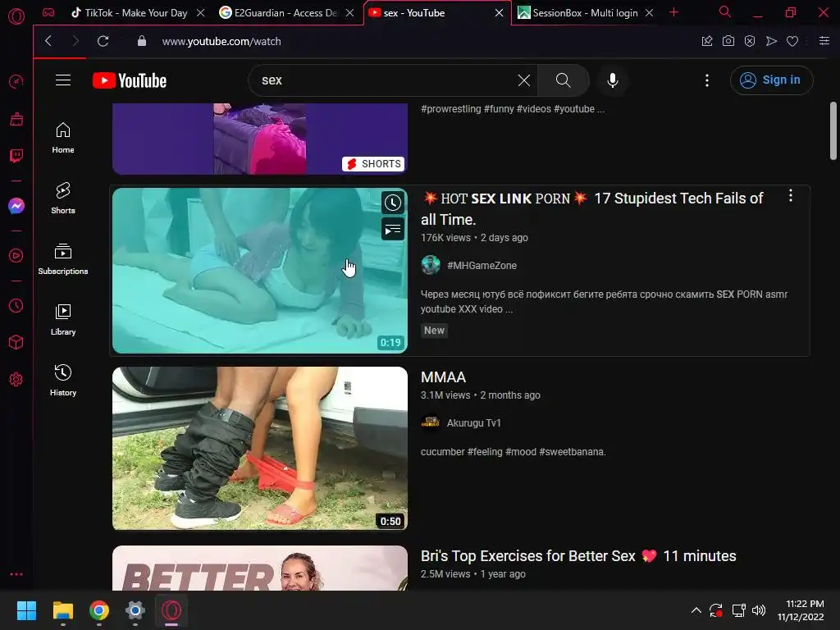
Task: Open File Explorer from the taskbar
Action: (x=62, y=610)
